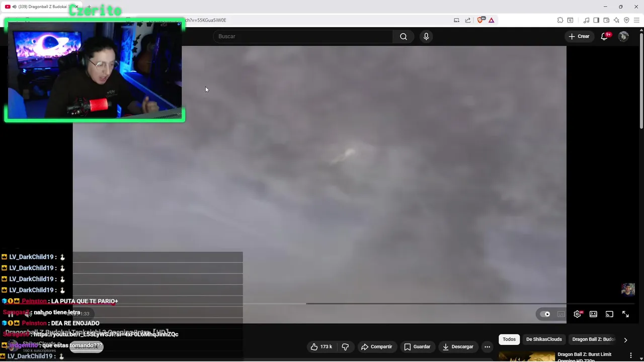Toggle the browser sidebar panel icon
The width and height of the screenshot is (644, 362).
[x=596, y=20]
